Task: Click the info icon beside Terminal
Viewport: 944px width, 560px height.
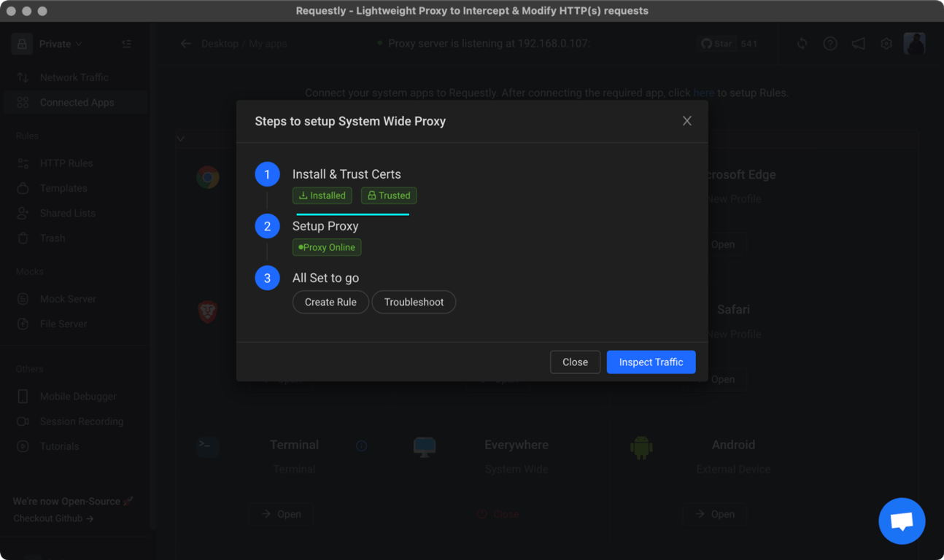Action: (361, 446)
